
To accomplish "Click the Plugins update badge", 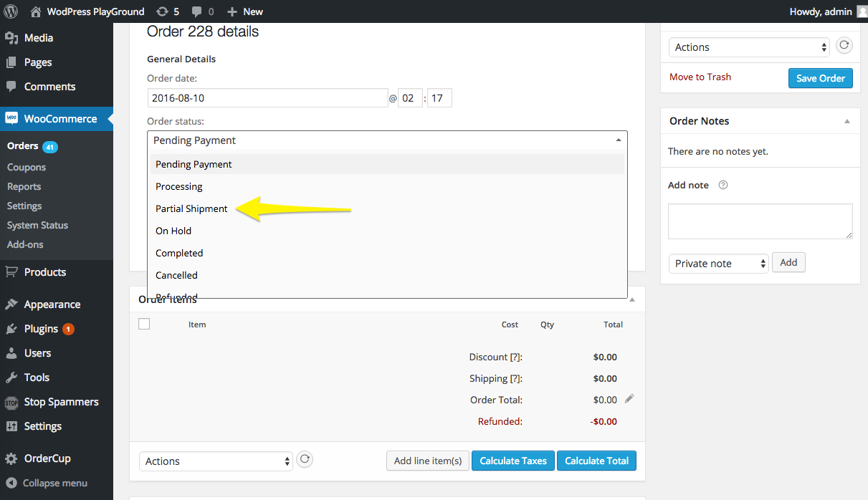I will click(x=68, y=330).
